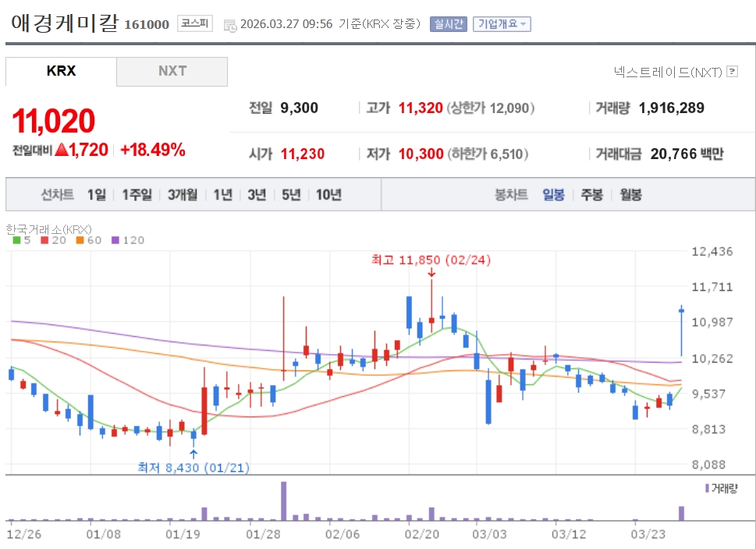This screenshot has height=549, width=756.
Task: Click the 거래대금 value 20,766 백만
Action: click(687, 154)
